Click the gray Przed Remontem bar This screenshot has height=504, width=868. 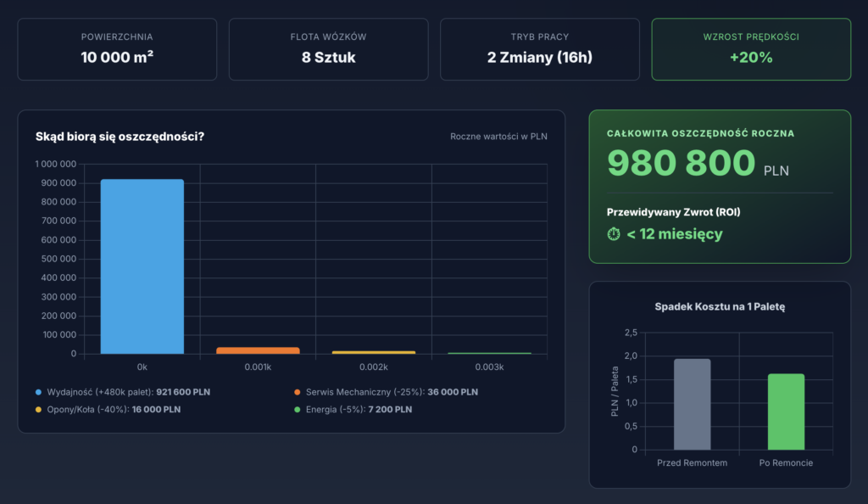coord(692,404)
